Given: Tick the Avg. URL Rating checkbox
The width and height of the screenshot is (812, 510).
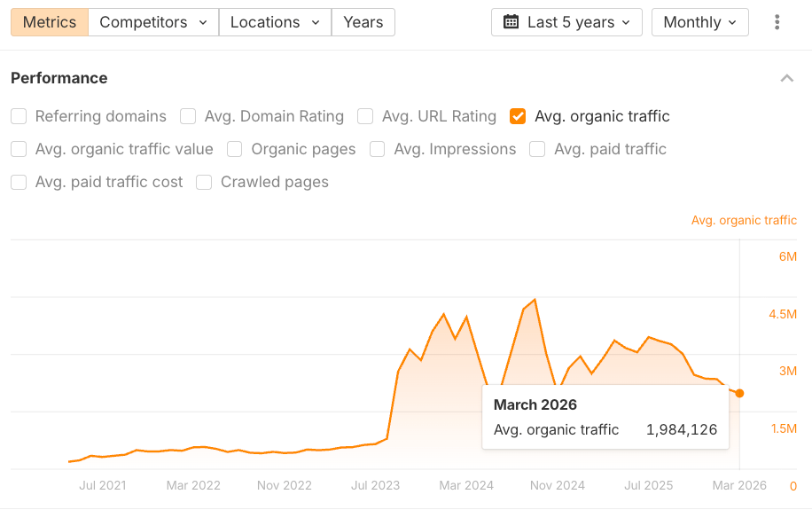Looking at the screenshot, I should pos(365,116).
